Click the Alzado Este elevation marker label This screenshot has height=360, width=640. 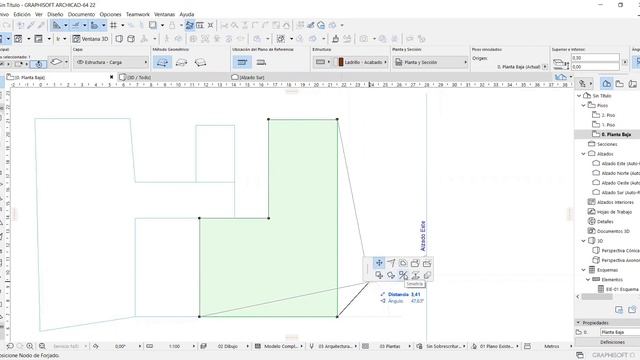tap(423, 236)
